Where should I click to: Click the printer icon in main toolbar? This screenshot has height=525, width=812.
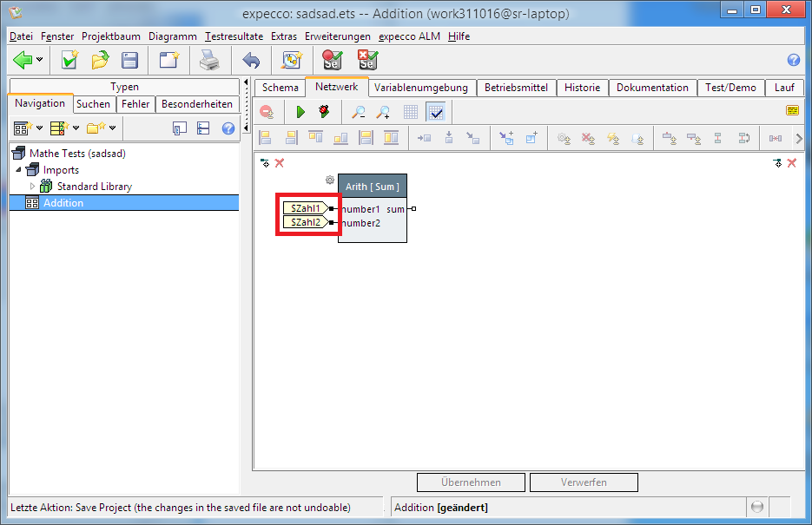tap(209, 60)
